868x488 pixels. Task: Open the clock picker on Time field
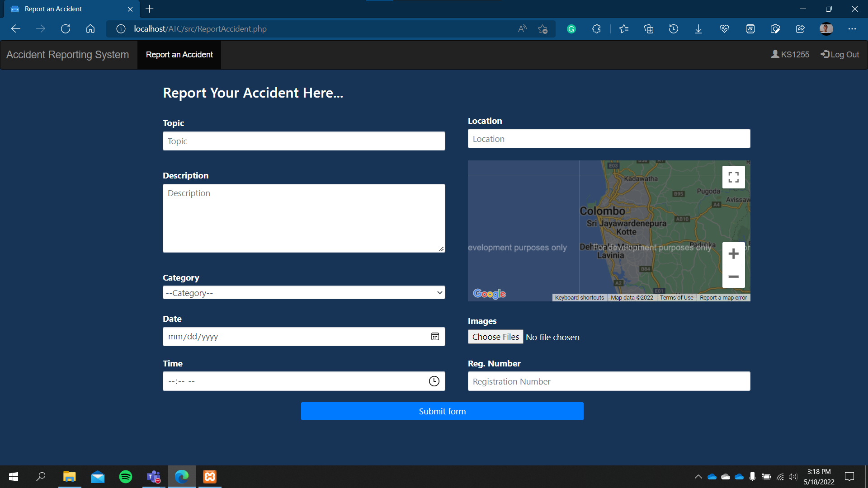pyautogui.click(x=434, y=381)
